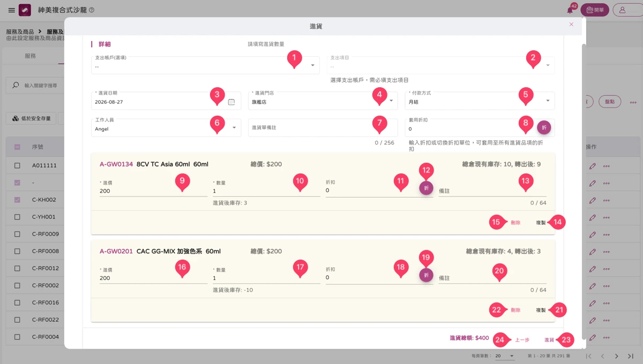
Task: Click the 開單 button in top bar
Action: tap(595, 10)
